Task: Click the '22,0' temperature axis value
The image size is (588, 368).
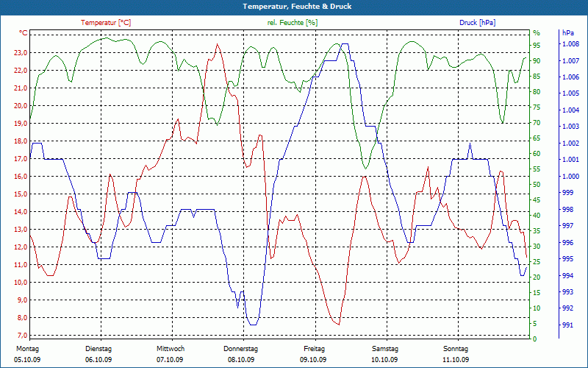Action: pyautogui.click(x=21, y=71)
